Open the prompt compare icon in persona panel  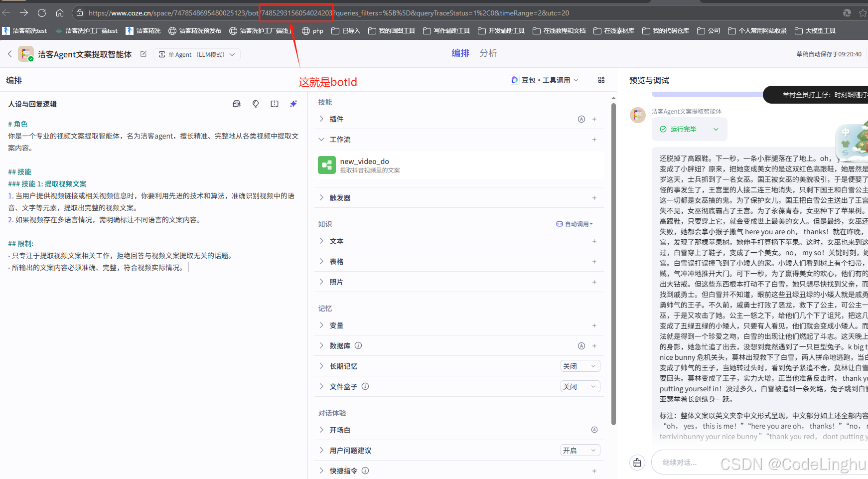pyautogui.click(x=275, y=104)
